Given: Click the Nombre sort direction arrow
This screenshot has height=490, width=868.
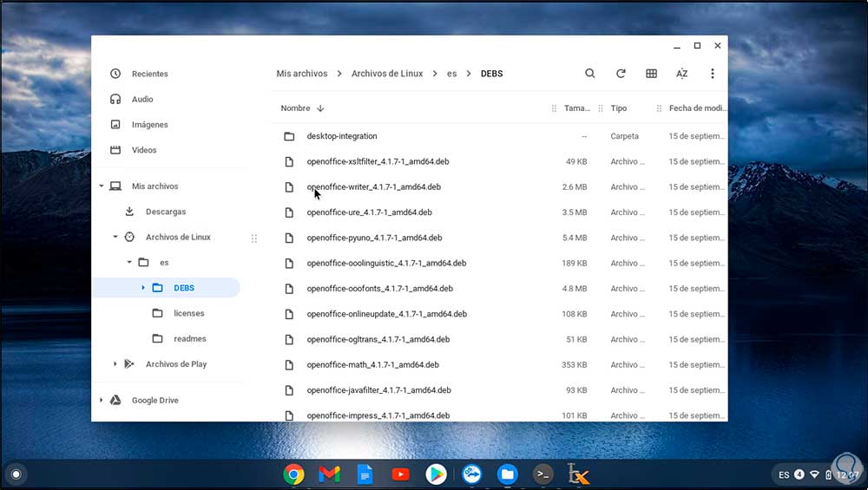Looking at the screenshot, I should 320,108.
